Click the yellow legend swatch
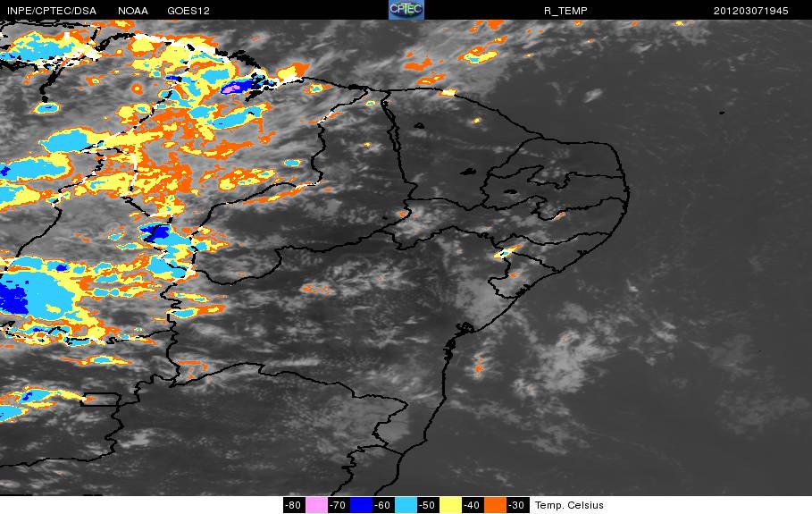The image size is (812, 514). 450,505
